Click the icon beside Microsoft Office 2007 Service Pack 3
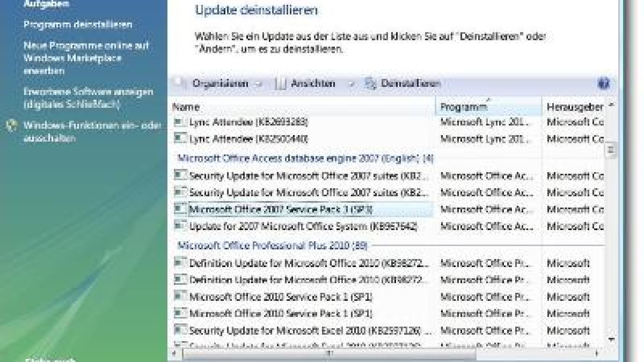 pos(181,210)
